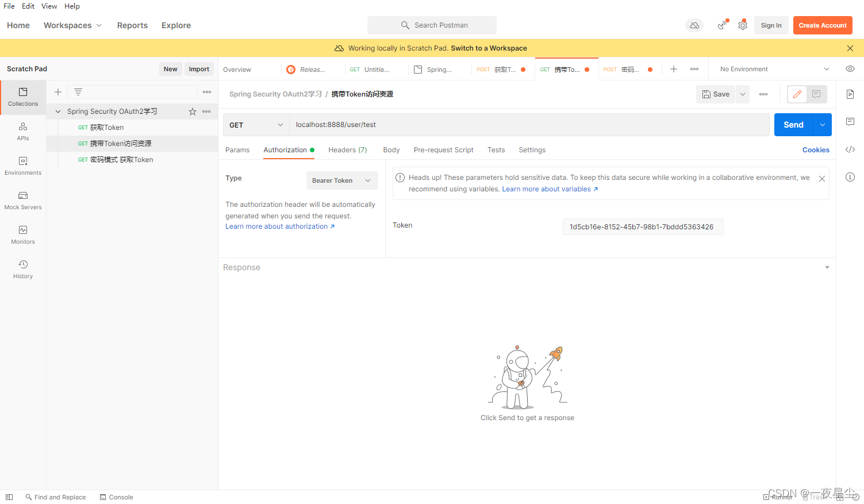864x504 pixels.
Task: Click the Send button
Action: coord(793,125)
